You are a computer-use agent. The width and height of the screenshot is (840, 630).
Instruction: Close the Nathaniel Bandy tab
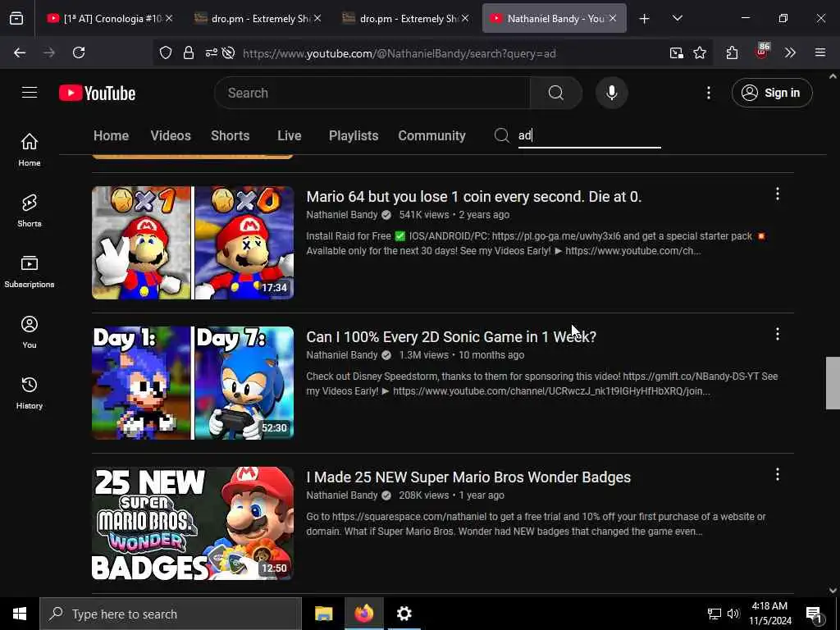tap(613, 18)
